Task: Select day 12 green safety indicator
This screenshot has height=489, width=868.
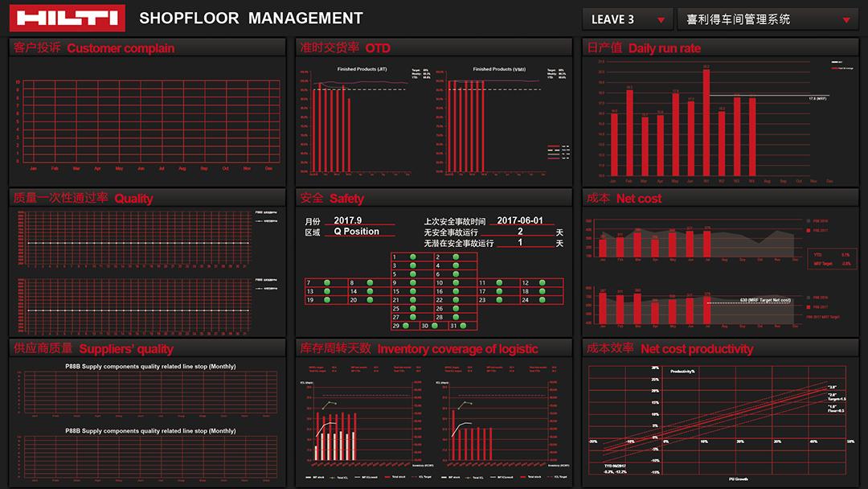Action: (x=542, y=282)
